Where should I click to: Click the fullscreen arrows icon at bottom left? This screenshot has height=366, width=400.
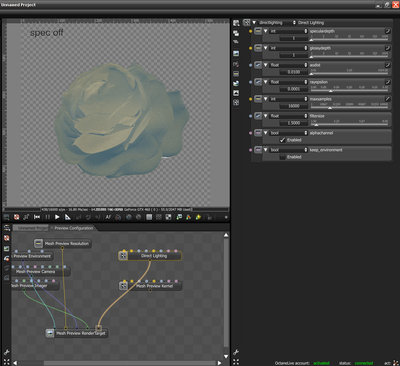(x=6, y=362)
